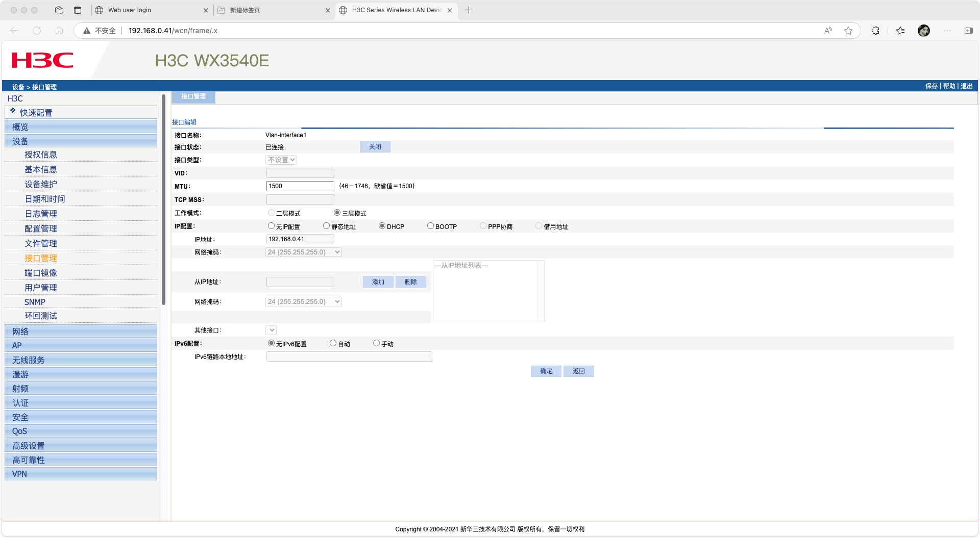The image size is (980, 538).
Task: Click the 从IP地址列表 list box
Action: [488, 291]
